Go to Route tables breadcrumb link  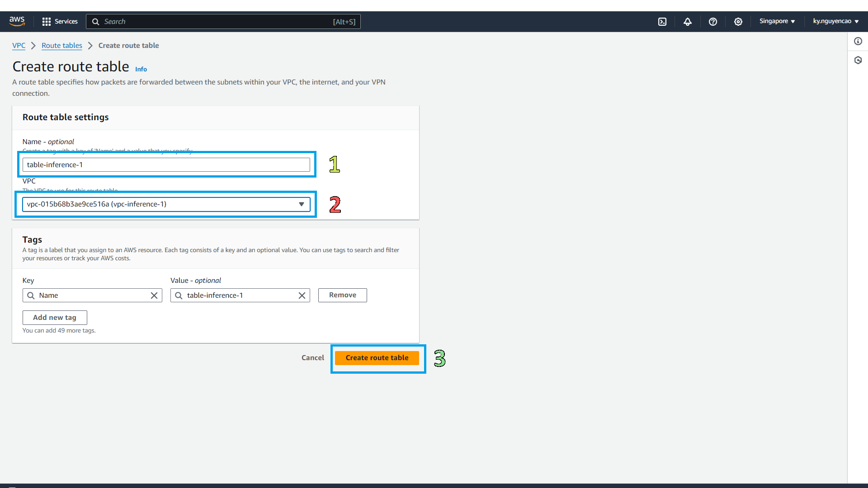click(62, 46)
